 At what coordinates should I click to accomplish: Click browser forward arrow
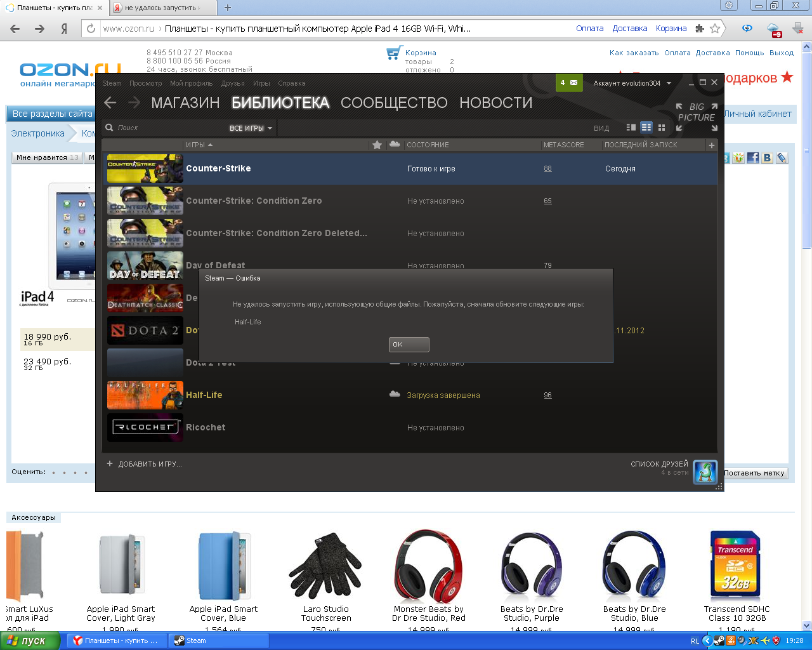(x=39, y=29)
